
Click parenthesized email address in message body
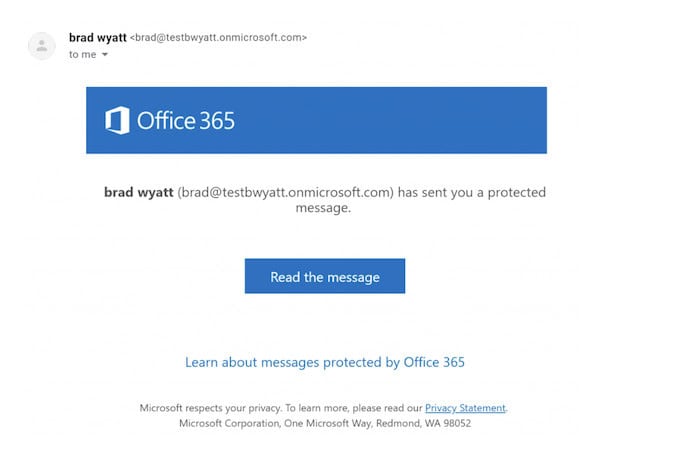(286, 192)
